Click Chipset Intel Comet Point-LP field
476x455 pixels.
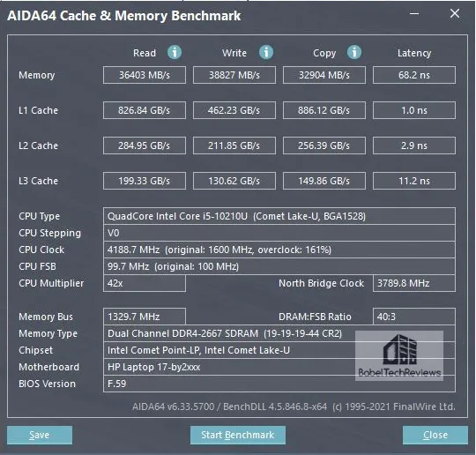[279, 350]
